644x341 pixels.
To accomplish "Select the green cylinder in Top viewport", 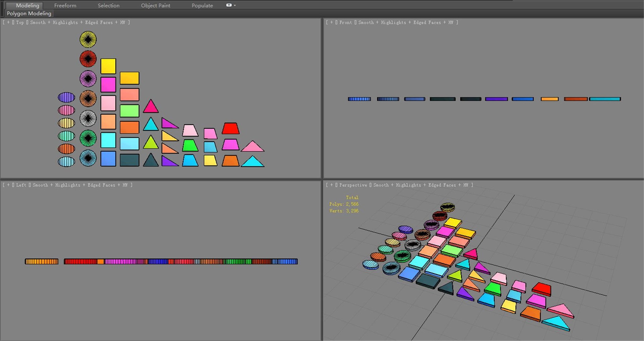I will (x=88, y=138).
